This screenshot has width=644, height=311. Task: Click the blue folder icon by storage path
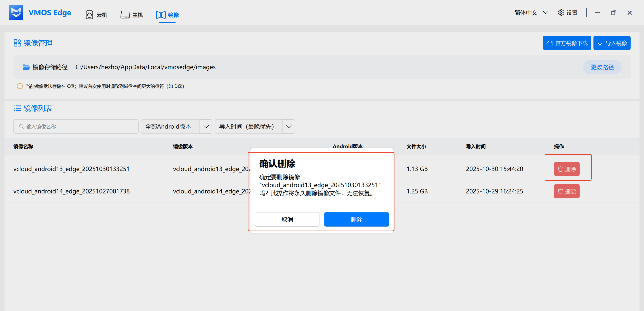26,67
